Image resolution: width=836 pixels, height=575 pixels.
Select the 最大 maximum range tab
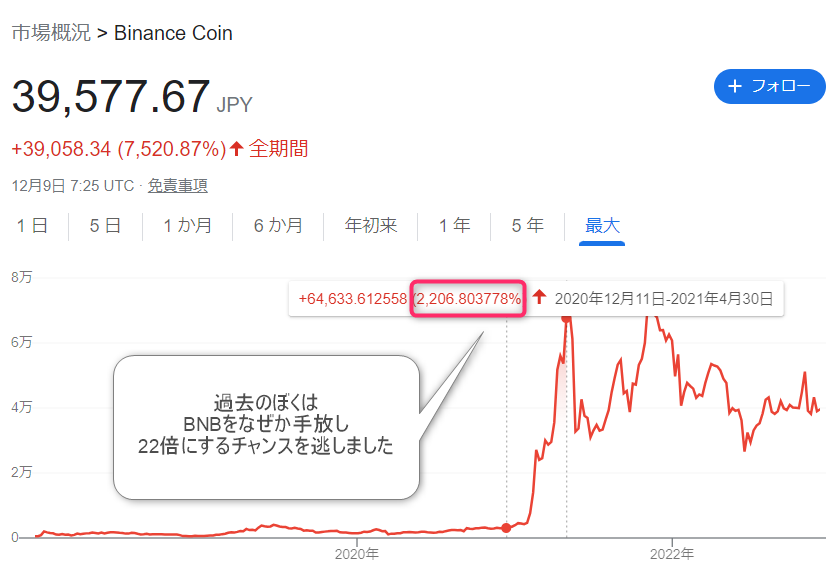(x=602, y=226)
